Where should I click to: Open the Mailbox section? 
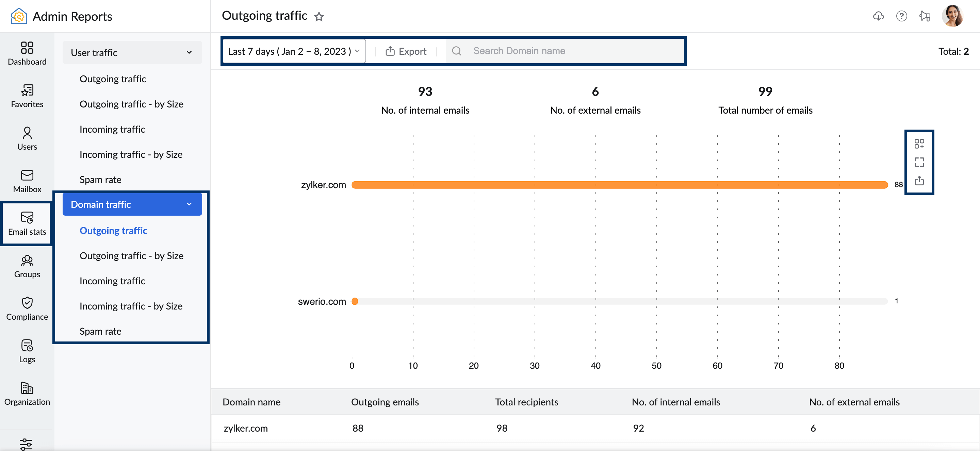pos(27,181)
